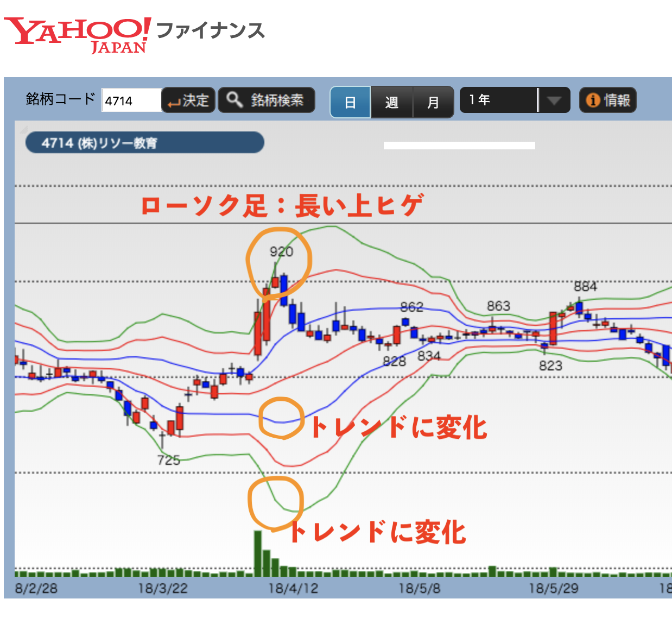The width and height of the screenshot is (672, 624).
Task: Switch to the 月 monthly chart tab
Action: pyautogui.click(x=433, y=102)
